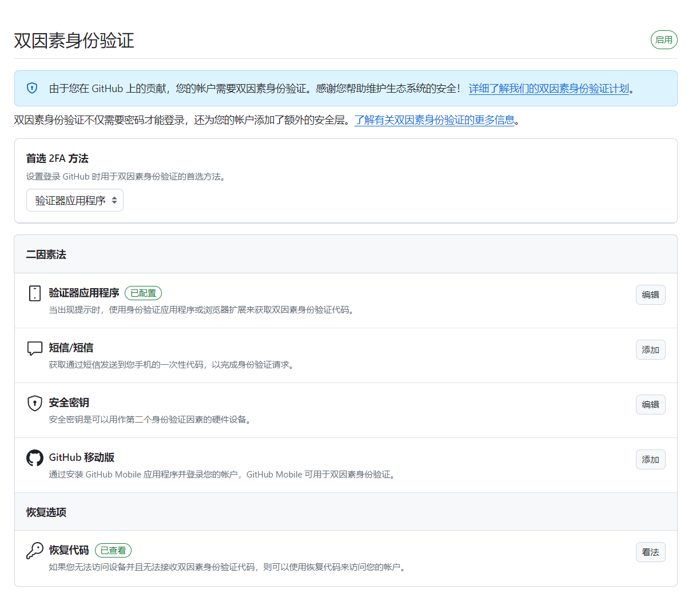
Task: Click the phone icon beside 验证器应用程序
Action: click(35, 293)
